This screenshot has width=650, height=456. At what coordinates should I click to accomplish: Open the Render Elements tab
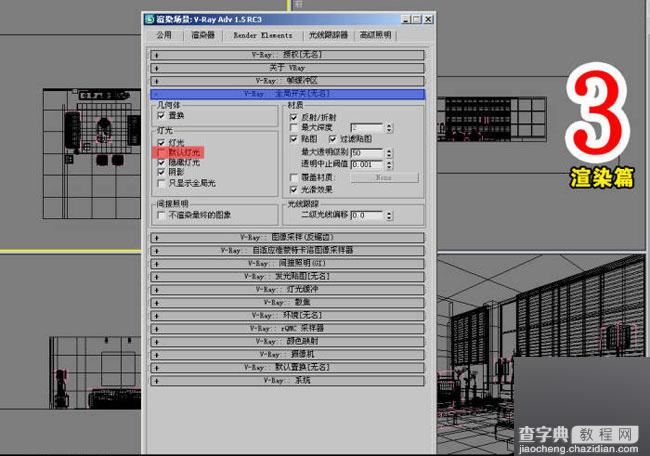(x=263, y=36)
